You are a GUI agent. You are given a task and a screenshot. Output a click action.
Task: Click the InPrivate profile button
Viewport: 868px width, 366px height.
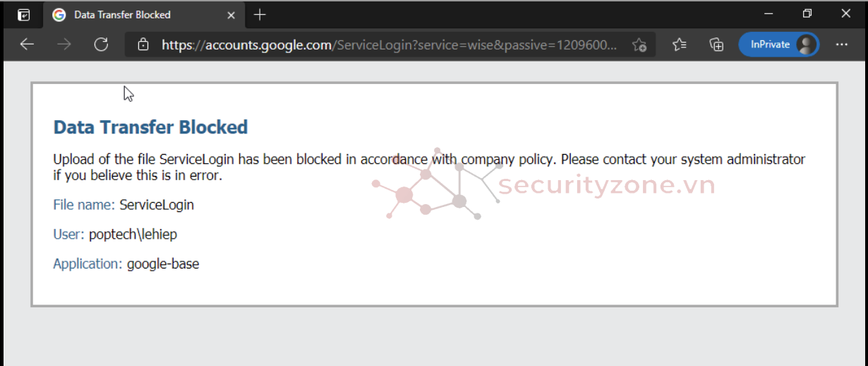click(x=778, y=45)
